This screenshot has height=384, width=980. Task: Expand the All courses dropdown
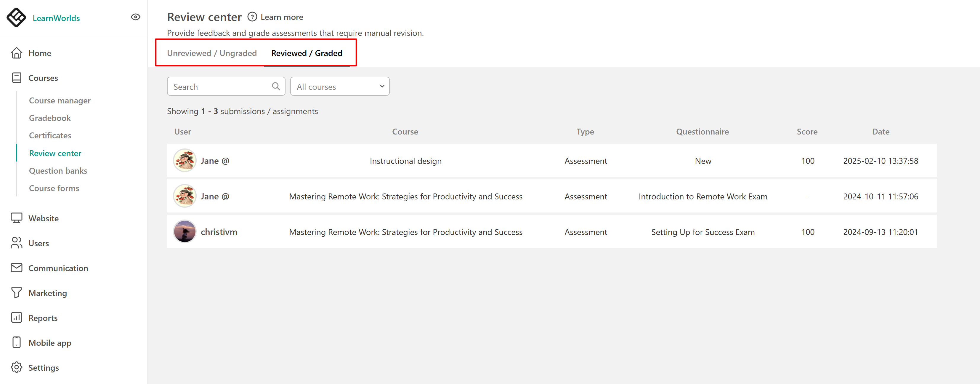point(339,87)
